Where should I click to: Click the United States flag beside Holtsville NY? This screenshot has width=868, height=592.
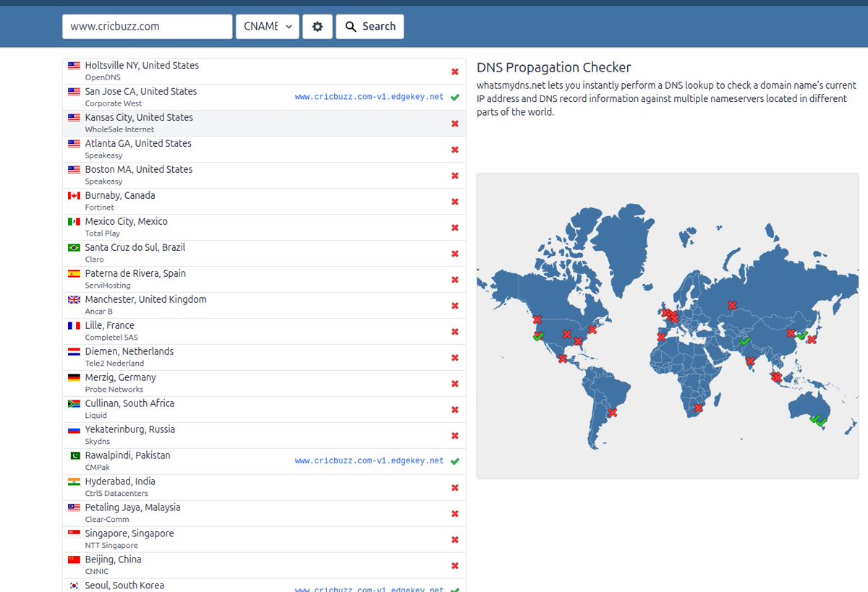tap(74, 66)
